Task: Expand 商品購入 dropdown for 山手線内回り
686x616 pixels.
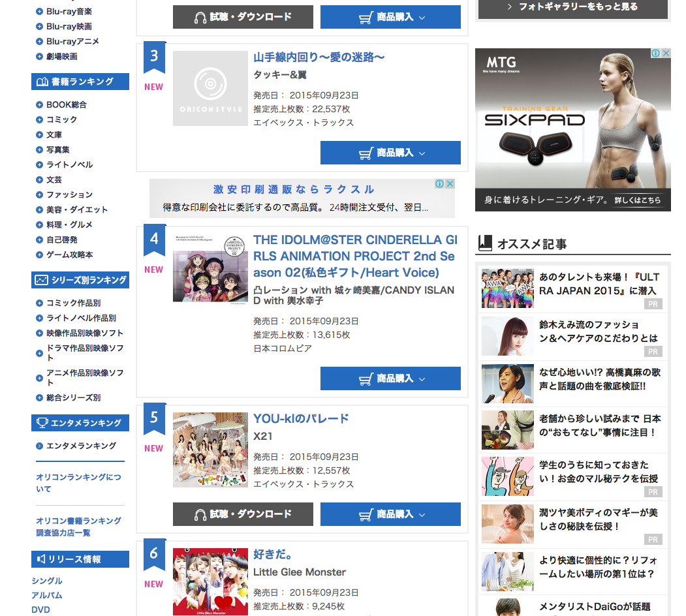Action: pos(390,153)
